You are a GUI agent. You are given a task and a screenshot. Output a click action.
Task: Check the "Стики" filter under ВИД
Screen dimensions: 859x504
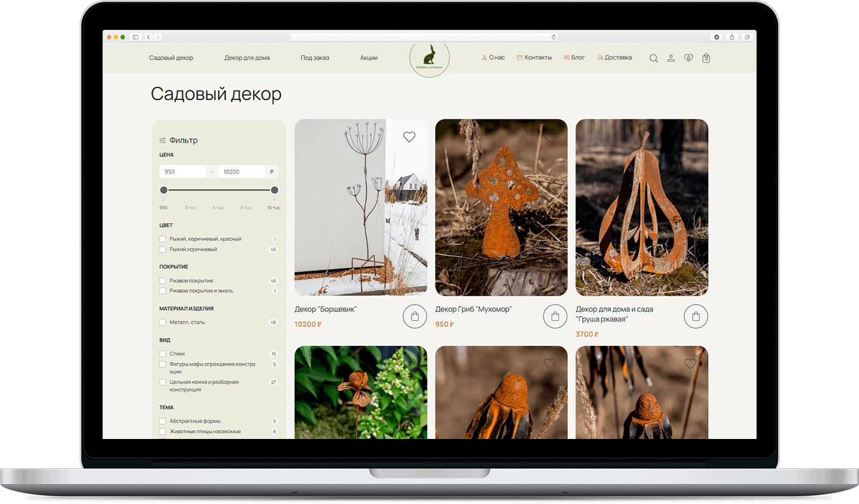point(163,353)
